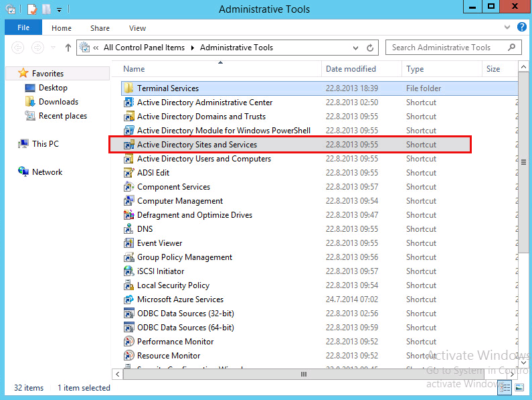Expand the Administrative Tools breadcrumb arrow
Screen dimensions: 532x400
click(x=192, y=48)
